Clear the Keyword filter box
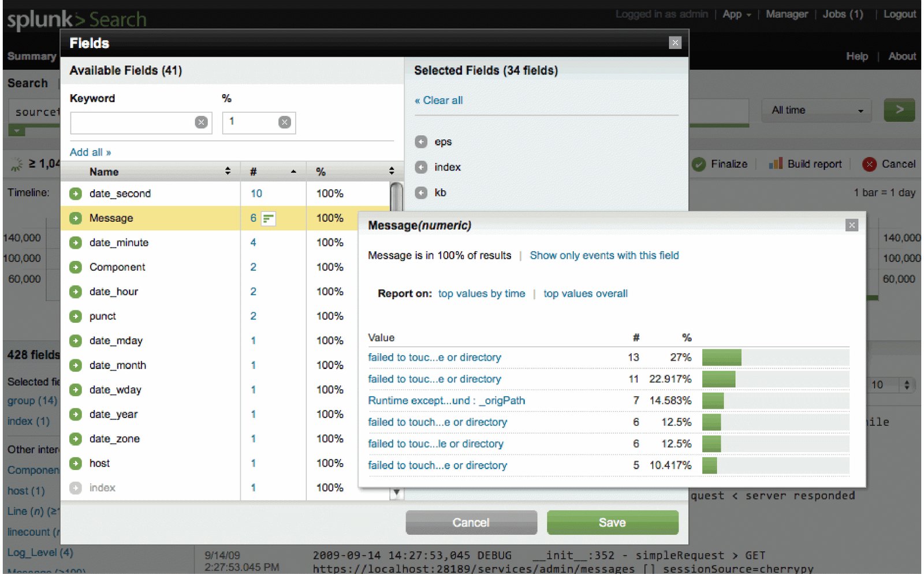Viewport: 924px width, 574px height. (x=201, y=122)
